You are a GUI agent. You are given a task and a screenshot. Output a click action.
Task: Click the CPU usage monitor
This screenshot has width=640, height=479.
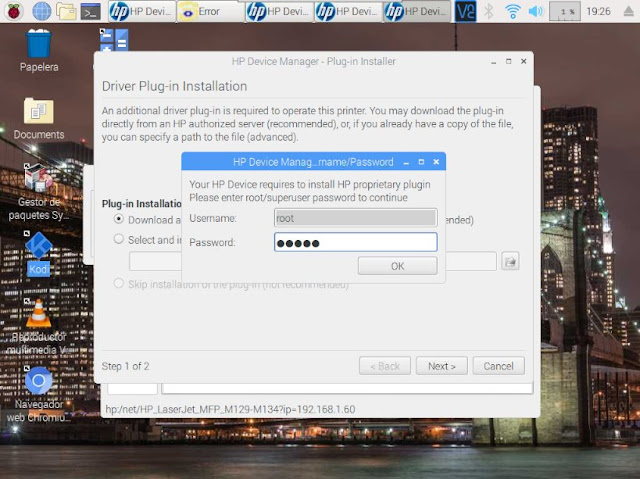[565, 11]
